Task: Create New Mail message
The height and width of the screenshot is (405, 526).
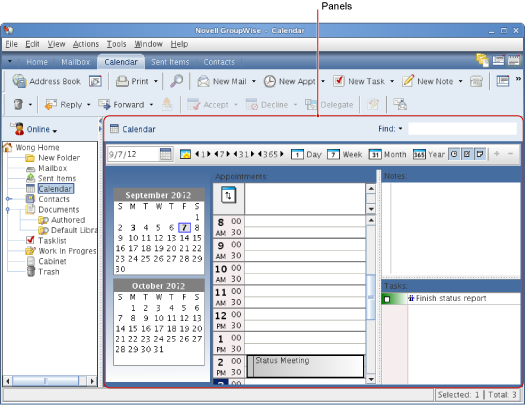Action: click(222, 81)
